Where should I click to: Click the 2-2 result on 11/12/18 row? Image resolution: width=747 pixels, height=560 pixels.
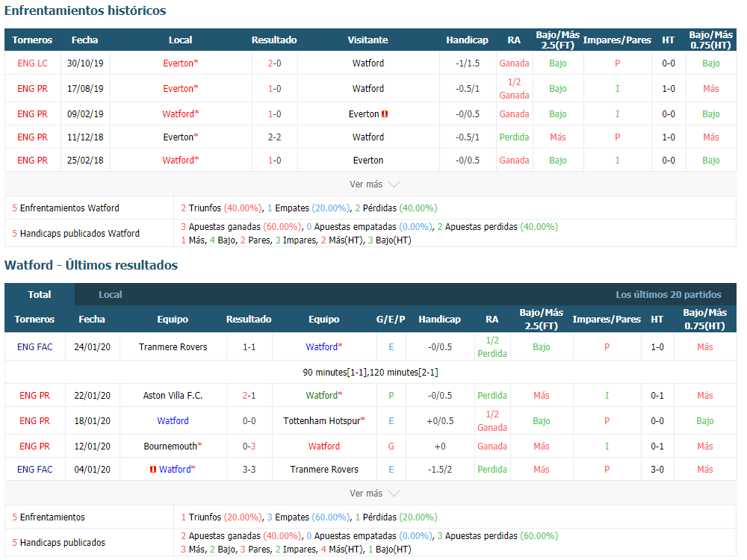[x=274, y=137]
